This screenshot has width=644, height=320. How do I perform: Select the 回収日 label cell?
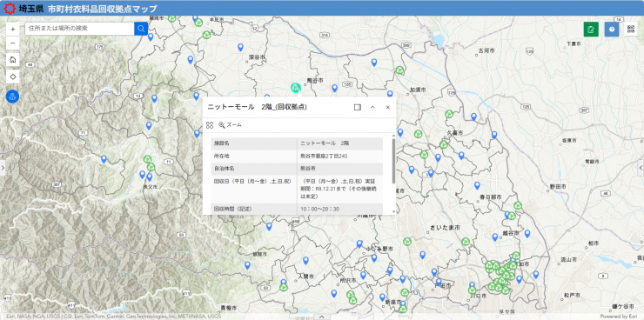254,189
